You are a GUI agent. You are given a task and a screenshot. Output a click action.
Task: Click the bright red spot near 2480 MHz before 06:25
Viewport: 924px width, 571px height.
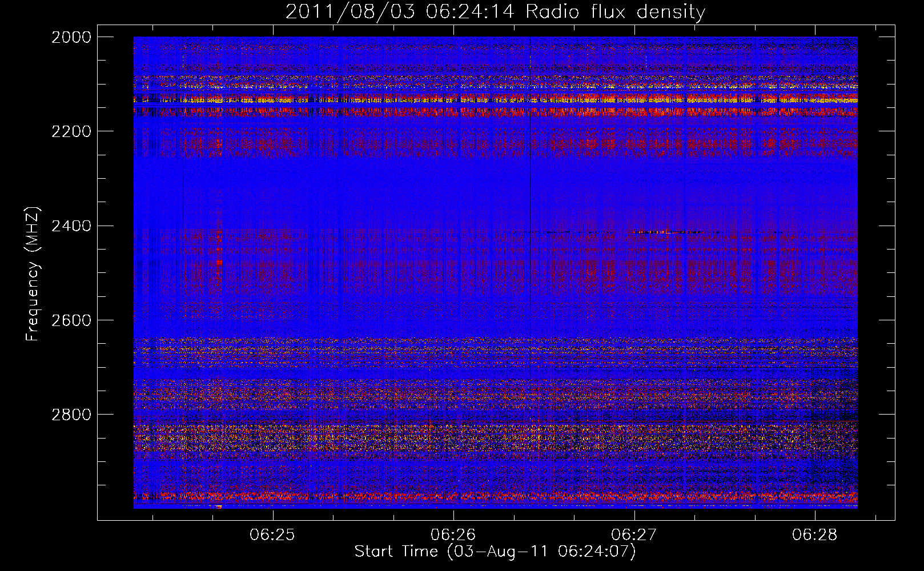coord(219,263)
